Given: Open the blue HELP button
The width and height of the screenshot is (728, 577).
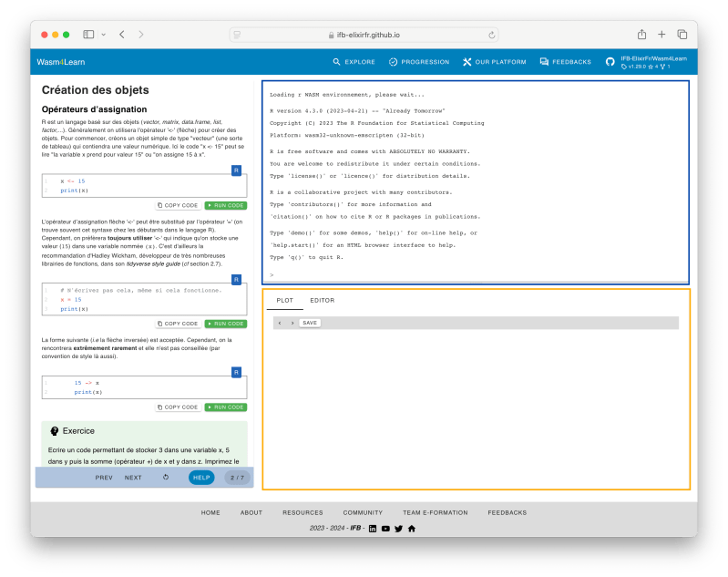Looking at the screenshot, I should coord(201,478).
